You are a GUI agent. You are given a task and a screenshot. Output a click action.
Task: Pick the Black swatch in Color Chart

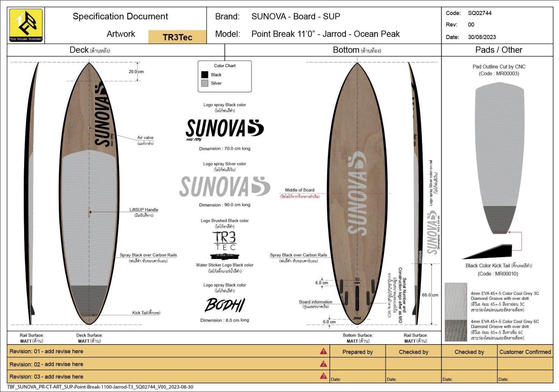click(205, 75)
